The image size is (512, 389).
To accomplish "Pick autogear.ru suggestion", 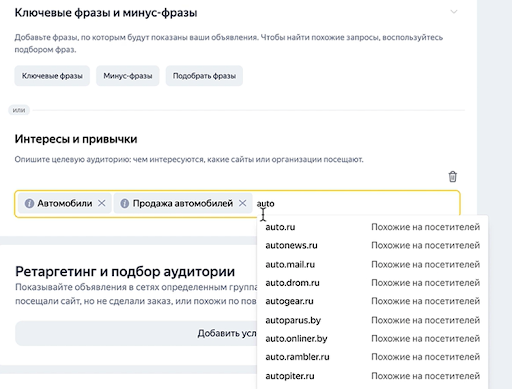I will coord(372,301).
